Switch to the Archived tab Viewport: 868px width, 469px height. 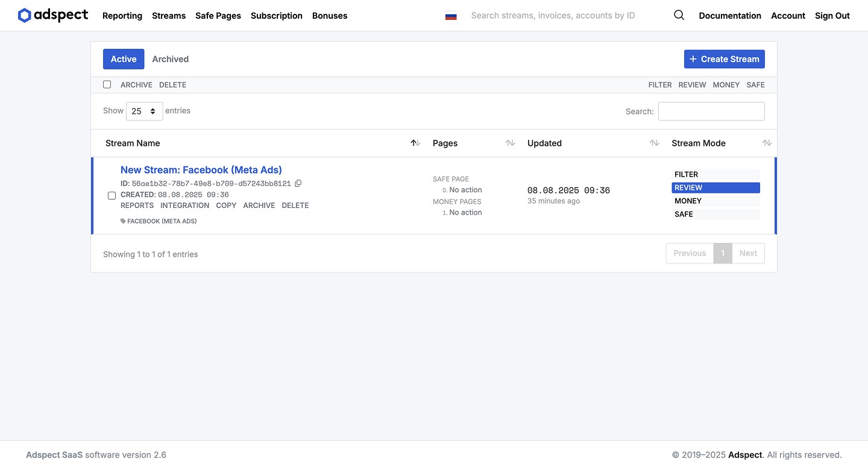coord(170,59)
